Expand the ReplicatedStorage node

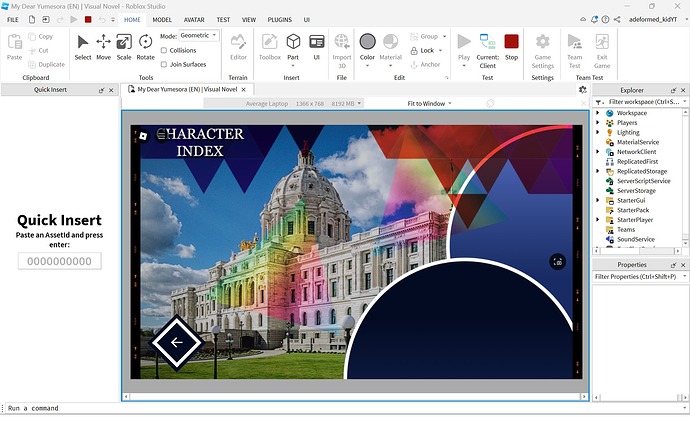(x=598, y=171)
